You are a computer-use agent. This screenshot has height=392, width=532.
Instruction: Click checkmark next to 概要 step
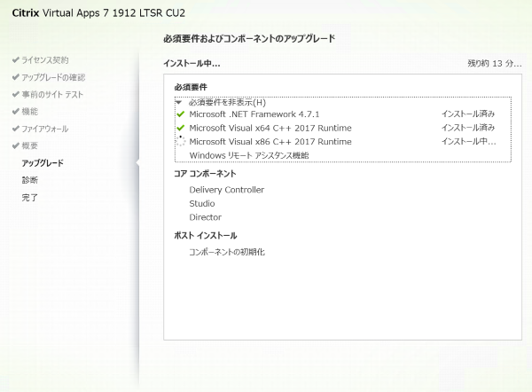tap(15, 145)
